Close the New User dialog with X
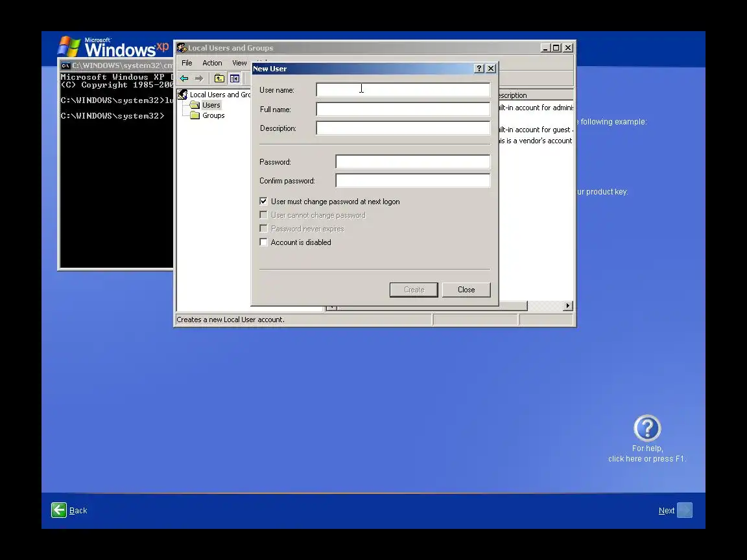 click(x=491, y=69)
